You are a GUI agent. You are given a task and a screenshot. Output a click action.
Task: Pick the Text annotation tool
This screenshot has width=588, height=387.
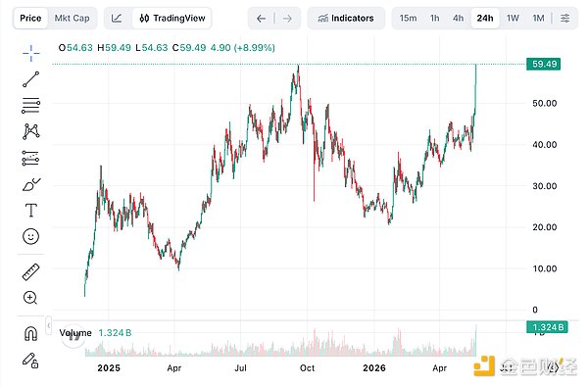click(30, 211)
